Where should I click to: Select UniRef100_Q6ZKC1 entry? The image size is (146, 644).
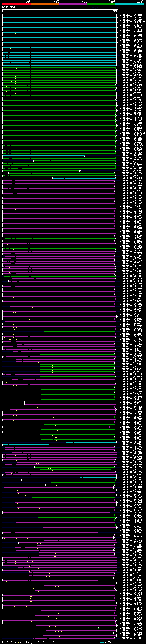coord(131,72)
